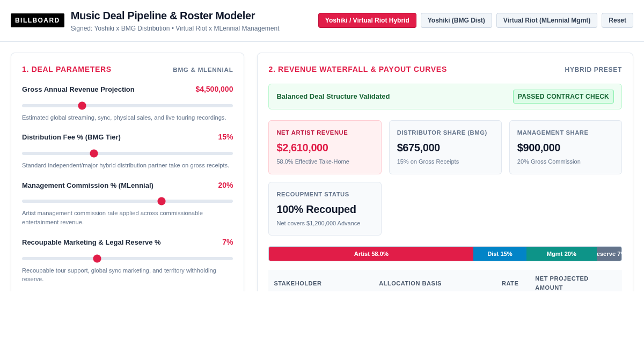Click 2. REVENUE WATERFALL & PAYOUT CURVES heading
The height and width of the screenshot is (338, 644).
[357, 69]
